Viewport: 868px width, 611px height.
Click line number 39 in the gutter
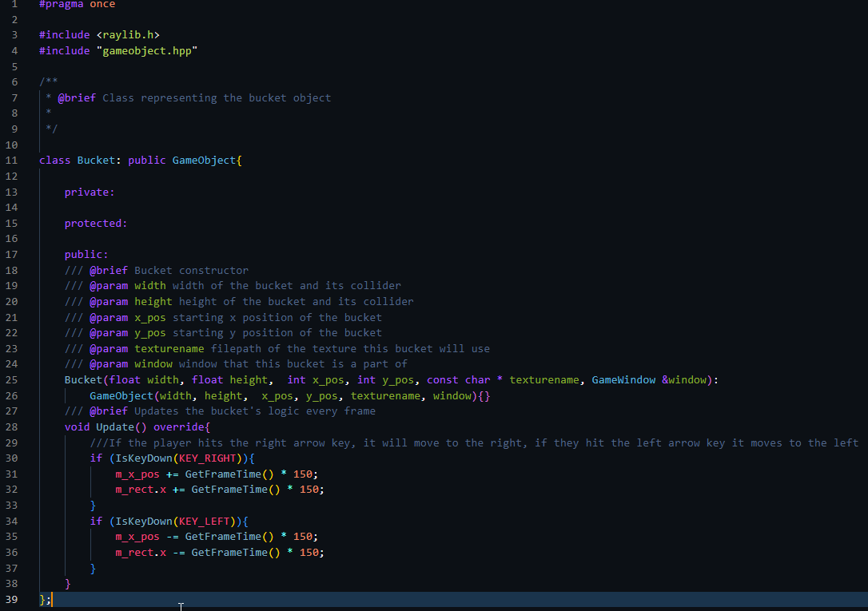11,599
